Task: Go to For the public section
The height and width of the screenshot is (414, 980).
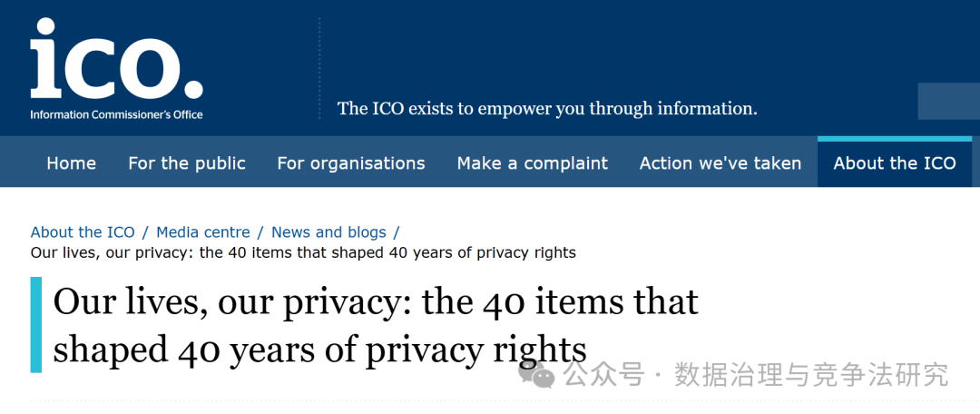Action: (187, 163)
